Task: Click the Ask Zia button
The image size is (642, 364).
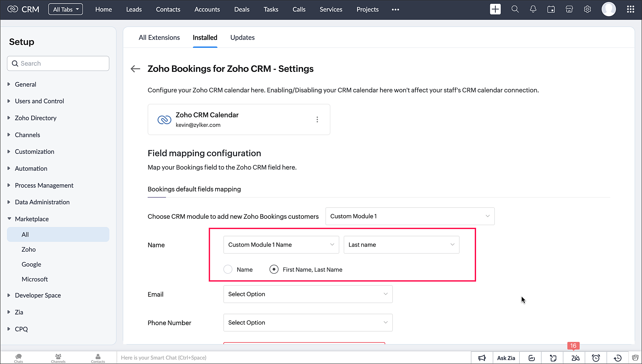Action: [x=506, y=358]
